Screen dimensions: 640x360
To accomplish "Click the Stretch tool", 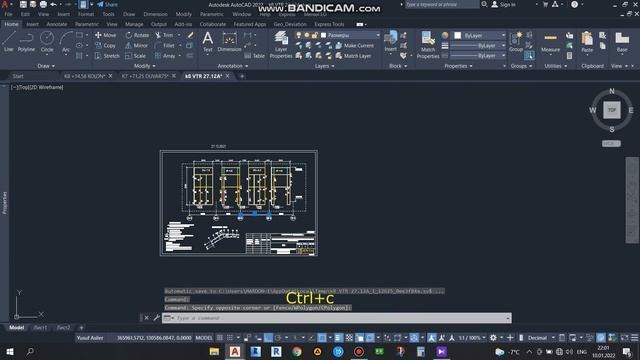I will point(107,56).
